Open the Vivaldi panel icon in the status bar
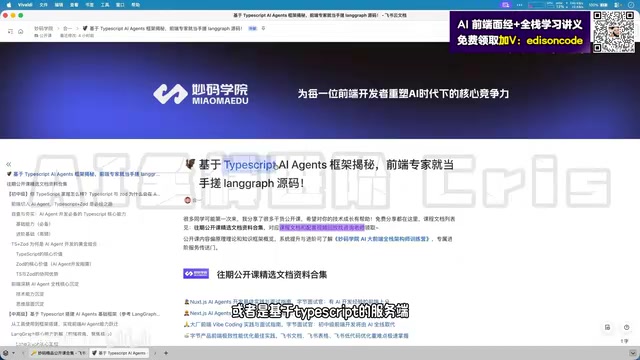Screen dimensions: 640x360 pos(5,353)
